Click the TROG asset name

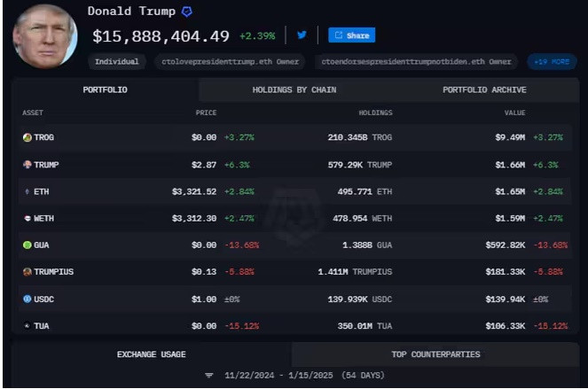pyautogui.click(x=43, y=137)
